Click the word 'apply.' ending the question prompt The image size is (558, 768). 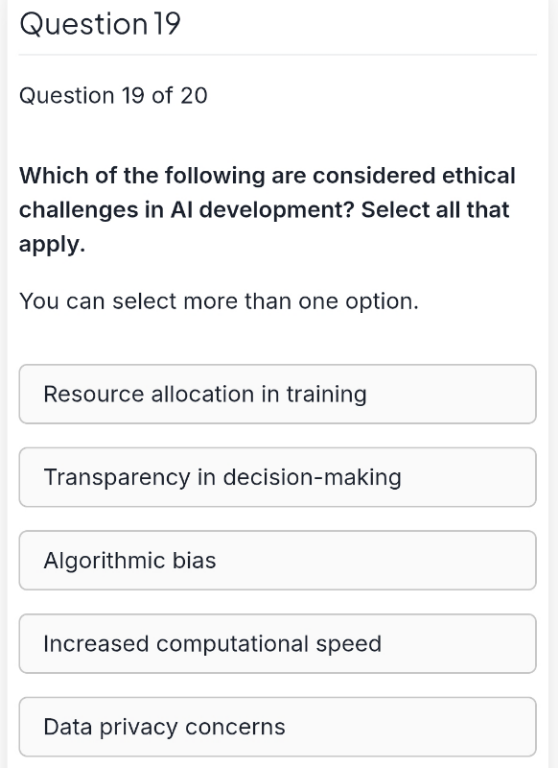click(52, 244)
